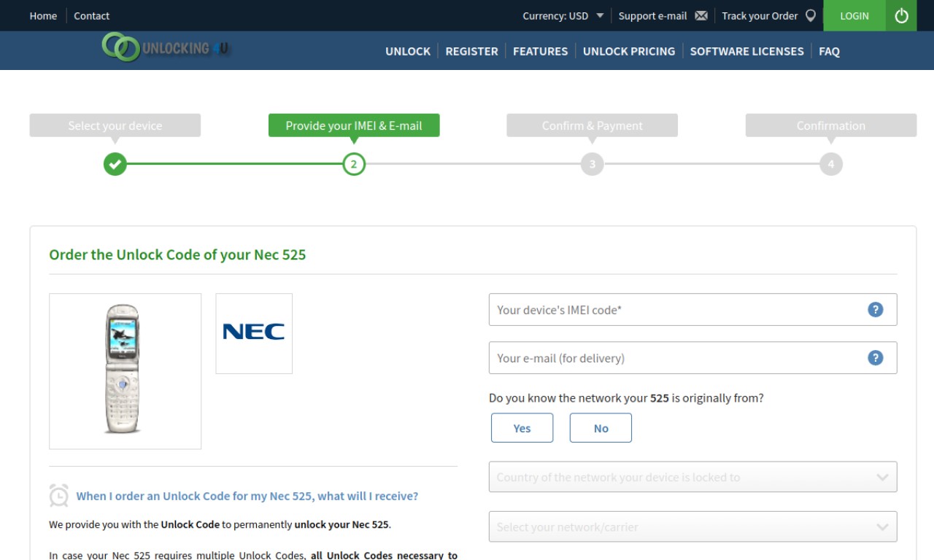Click the help icon in IMEI code field
Viewport: 934px width, 560px height.
(876, 310)
